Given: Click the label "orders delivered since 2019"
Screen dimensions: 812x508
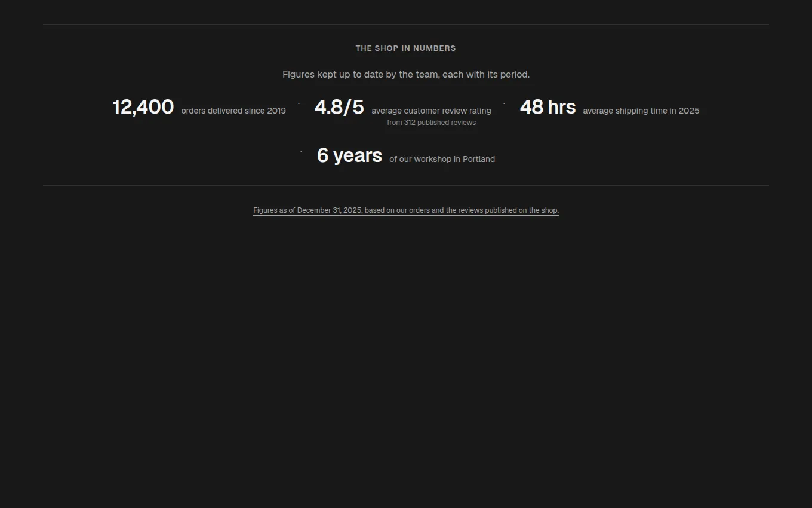Looking at the screenshot, I should 233,111.
